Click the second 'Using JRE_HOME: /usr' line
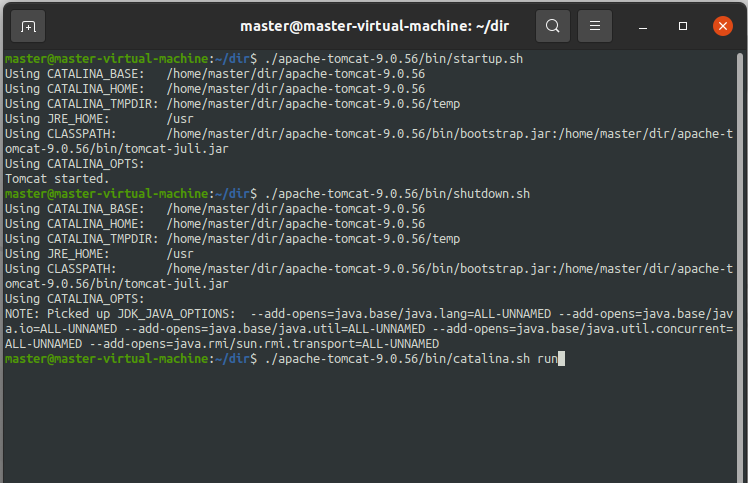Viewport: 748px width, 483px height. [x=99, y=254]
